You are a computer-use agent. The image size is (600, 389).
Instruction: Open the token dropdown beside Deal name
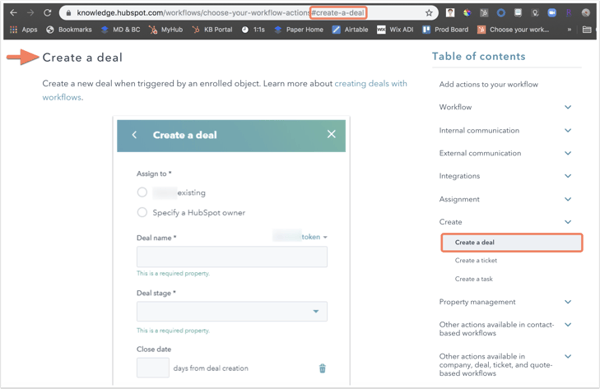[314, 237]
